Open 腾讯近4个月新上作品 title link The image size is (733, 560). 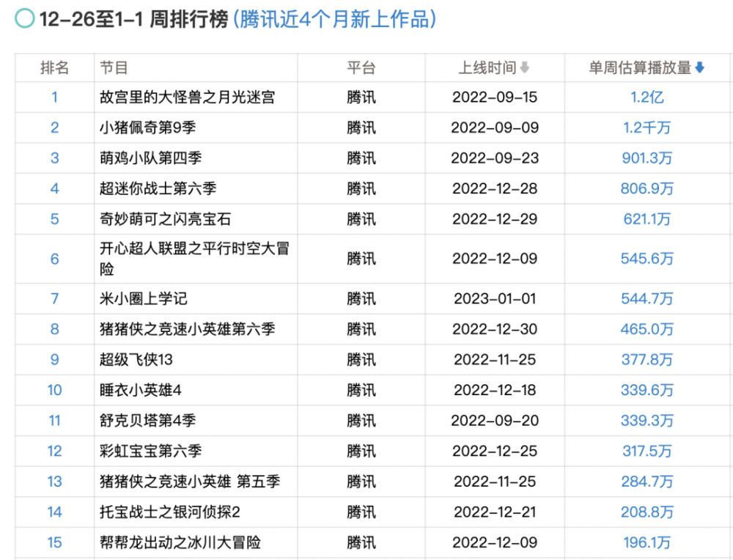[x=334, y=20]
